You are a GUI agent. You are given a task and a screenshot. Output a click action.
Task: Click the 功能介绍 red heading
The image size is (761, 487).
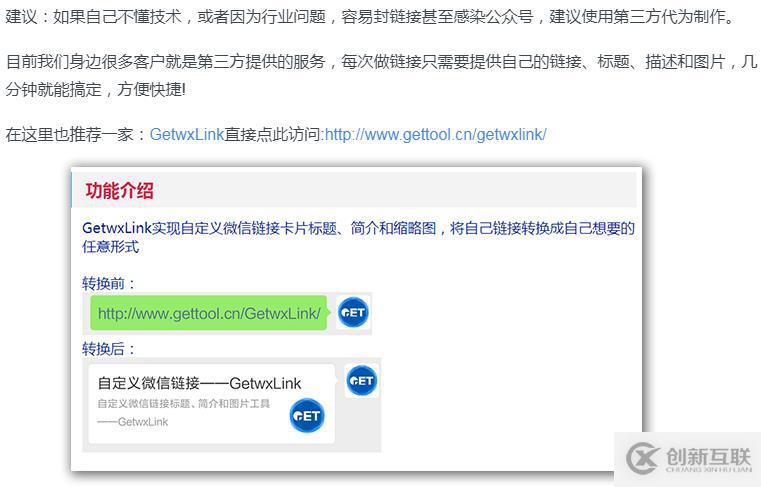(x=119, y=190)
